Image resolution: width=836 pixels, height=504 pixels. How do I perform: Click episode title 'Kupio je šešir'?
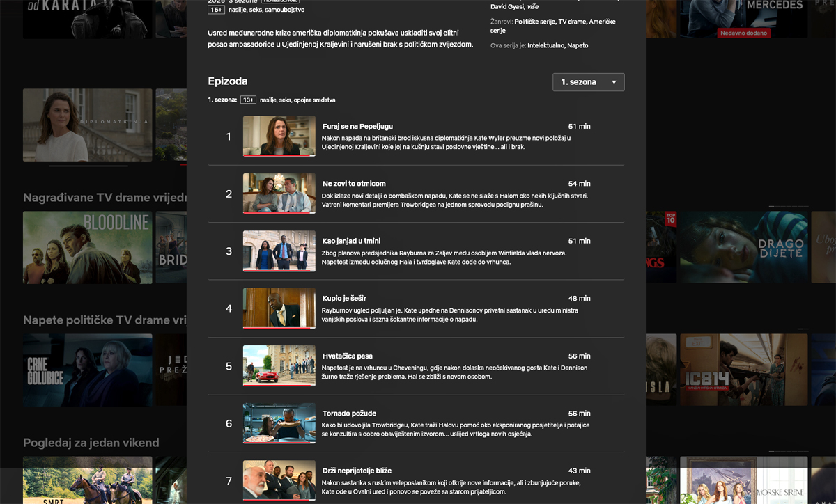click(344, 298)
